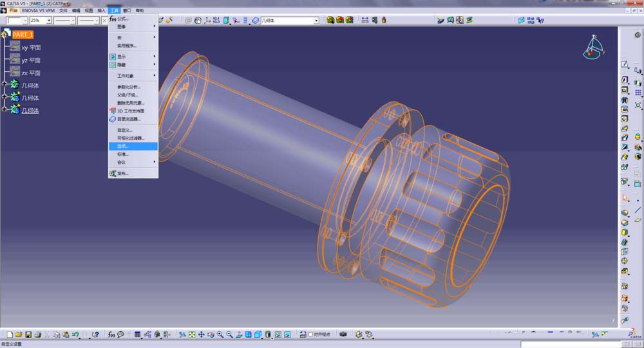
Task: Click the Pad icon in right toolbar
Action: point(624,80)
